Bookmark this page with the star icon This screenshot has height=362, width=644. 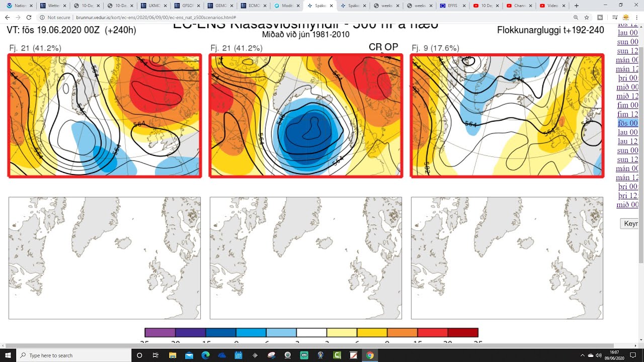[587, 17]
